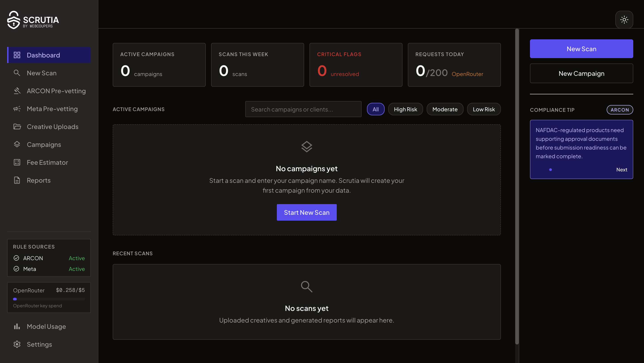Screen dimensions: 644x363
Task: Click the orange OpenRouter label in Requests Today
Action: (467, 74)
